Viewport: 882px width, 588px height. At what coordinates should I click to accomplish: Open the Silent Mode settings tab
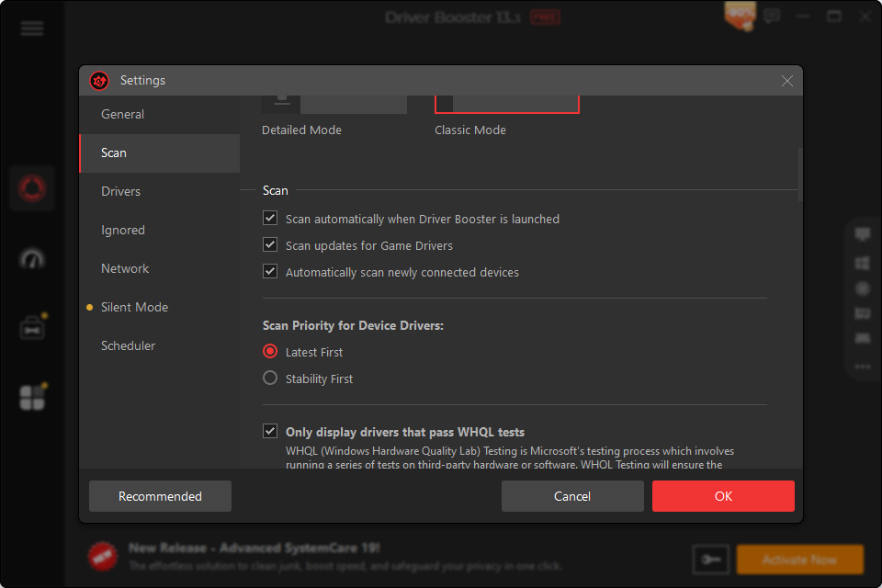[x=160, y=307]
